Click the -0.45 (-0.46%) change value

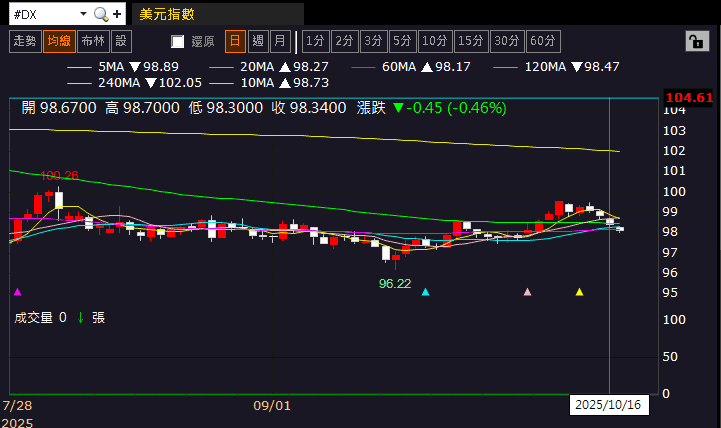point(456,108)
